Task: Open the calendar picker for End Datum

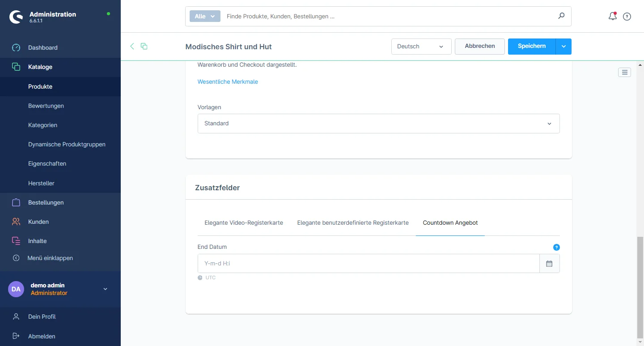Action: tap(549, 264)
